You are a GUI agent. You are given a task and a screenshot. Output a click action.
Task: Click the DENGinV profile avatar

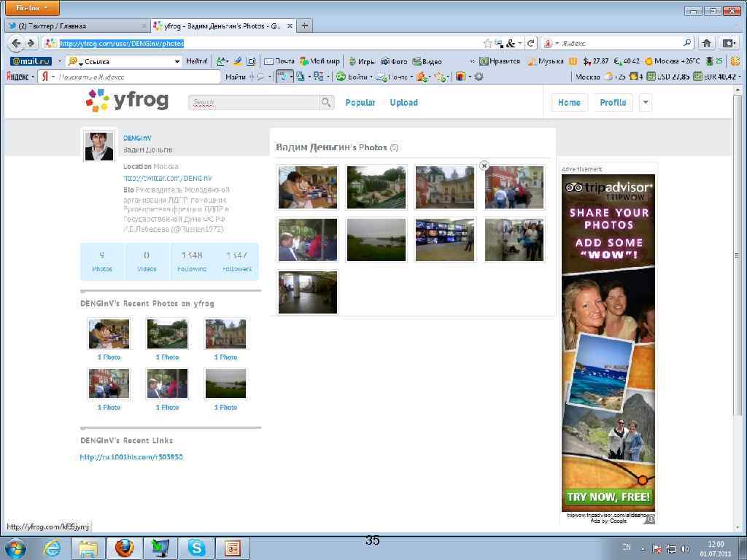coord(99,146)
